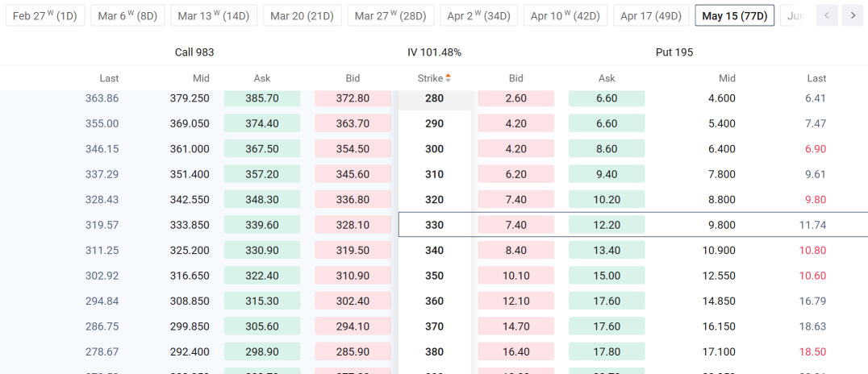Click put ask 6.60 at strike 280
Image resolution: width=868 pixels, height=374 pixels.
[x=607, y=98]
